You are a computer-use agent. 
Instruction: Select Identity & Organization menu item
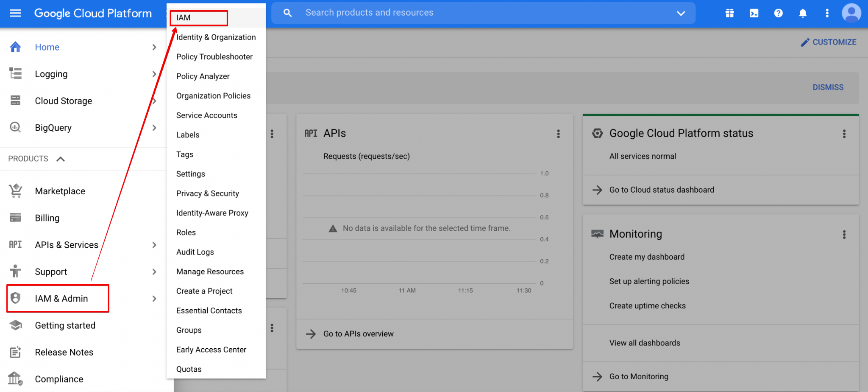click(x=216, y=37)
